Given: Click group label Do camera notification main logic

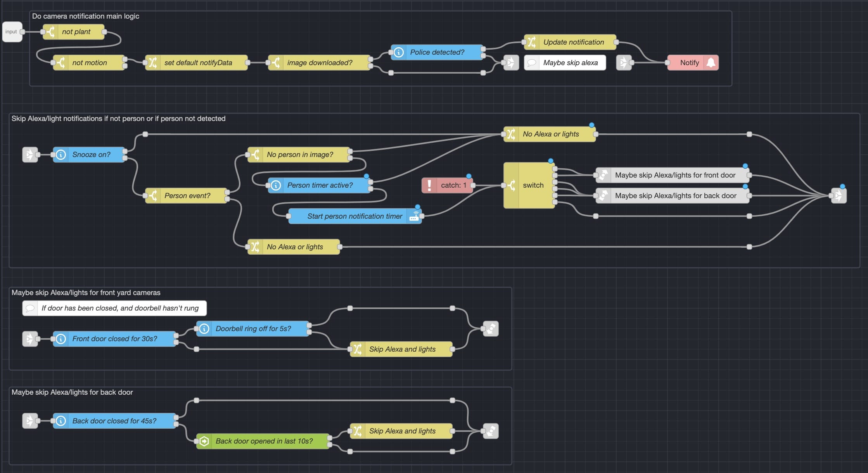Looking at the screenshot, I should point(85,16).
